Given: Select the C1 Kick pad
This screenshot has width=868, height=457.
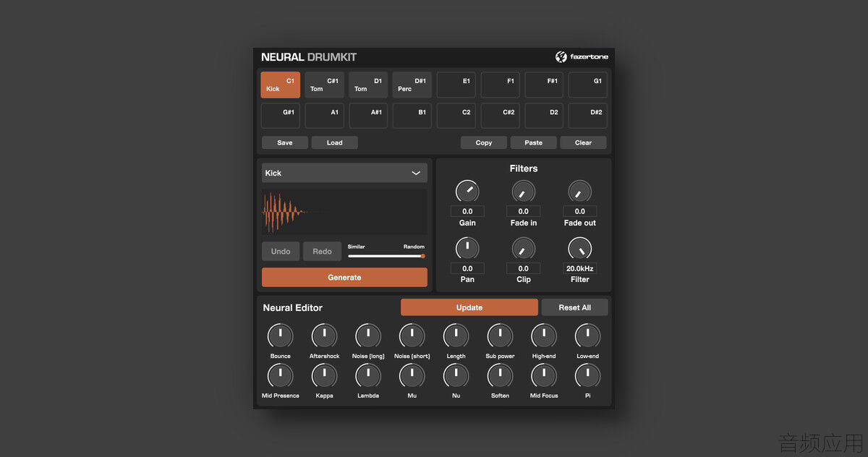Looking at the screenshot, I should 281,85.
